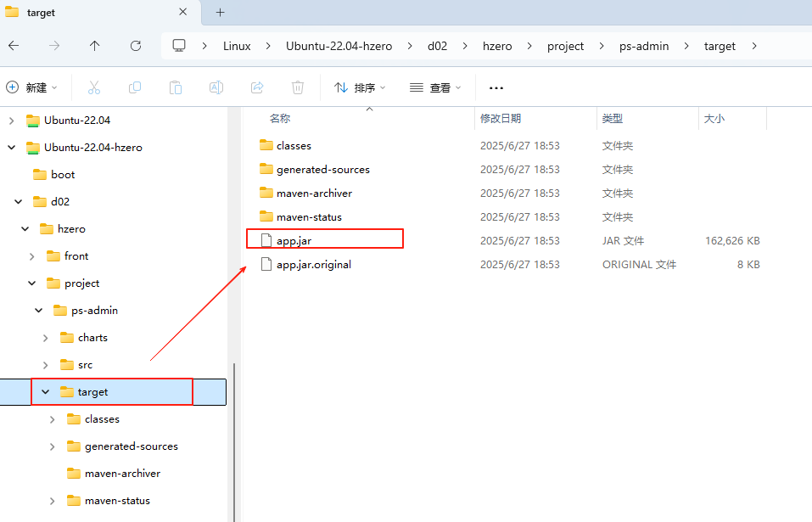The width and height of the screenshot is (812, 522).
Task: Select the boot folder in tree
Action: tap(63, 175)
